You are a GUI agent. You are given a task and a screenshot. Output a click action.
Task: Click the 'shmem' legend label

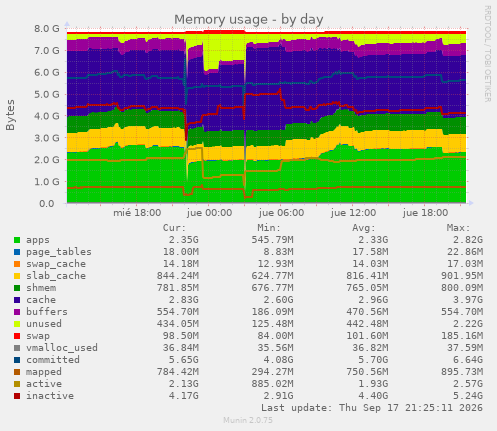click(41, 288)
